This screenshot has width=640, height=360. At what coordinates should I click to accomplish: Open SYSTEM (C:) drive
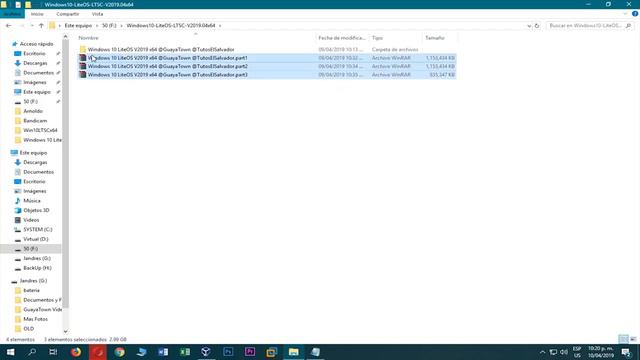pyautogui.click(x=38, y=229)
